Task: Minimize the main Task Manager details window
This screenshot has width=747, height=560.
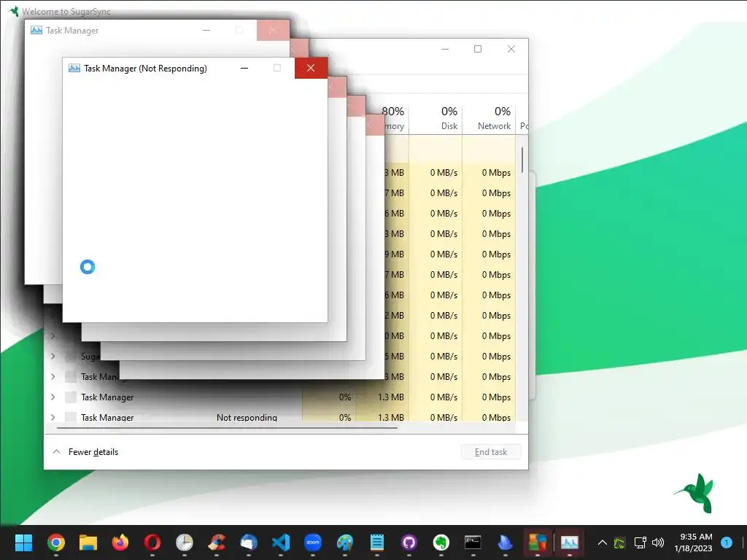Action: (445, 49)
